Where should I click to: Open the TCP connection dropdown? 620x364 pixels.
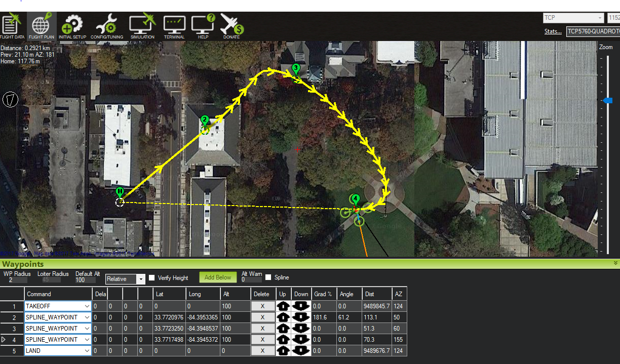601,17
